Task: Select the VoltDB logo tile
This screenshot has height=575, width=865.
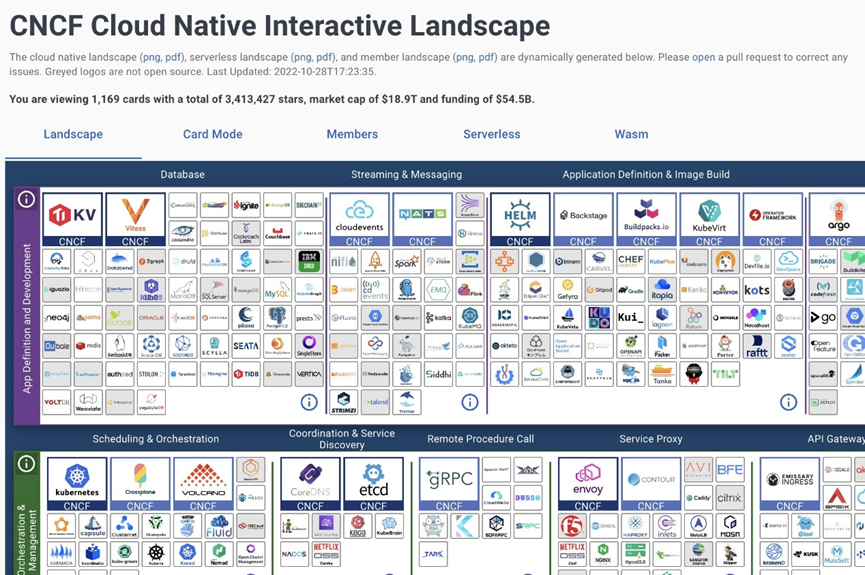Action: point(57,402)
